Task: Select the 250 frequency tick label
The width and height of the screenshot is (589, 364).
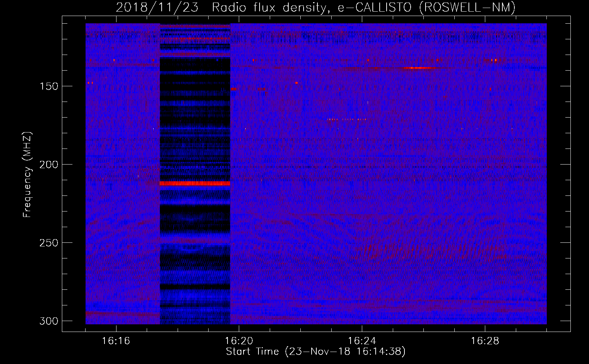Action: click(49, 243)
